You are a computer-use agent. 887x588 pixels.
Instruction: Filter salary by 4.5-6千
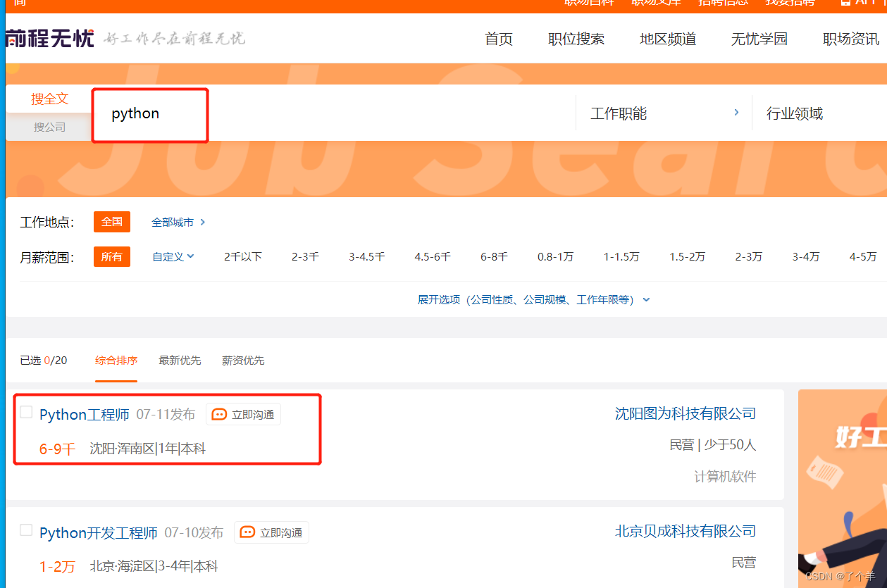pos(433,257)
